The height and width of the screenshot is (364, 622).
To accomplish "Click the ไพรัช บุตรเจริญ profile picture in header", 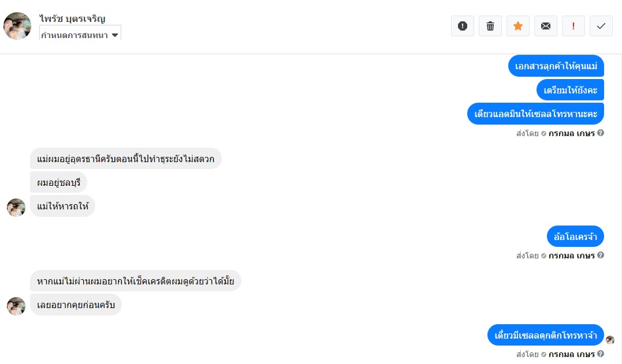I will 17,26.
